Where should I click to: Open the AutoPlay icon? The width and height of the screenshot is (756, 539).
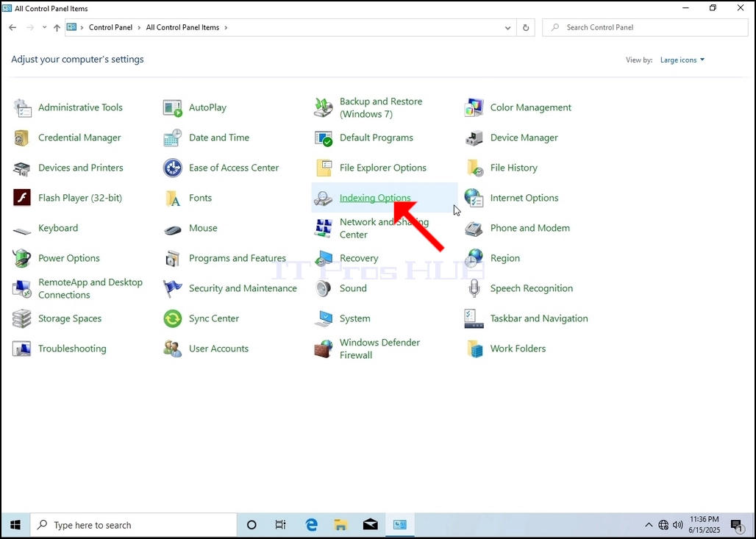(x=173, y=107)
